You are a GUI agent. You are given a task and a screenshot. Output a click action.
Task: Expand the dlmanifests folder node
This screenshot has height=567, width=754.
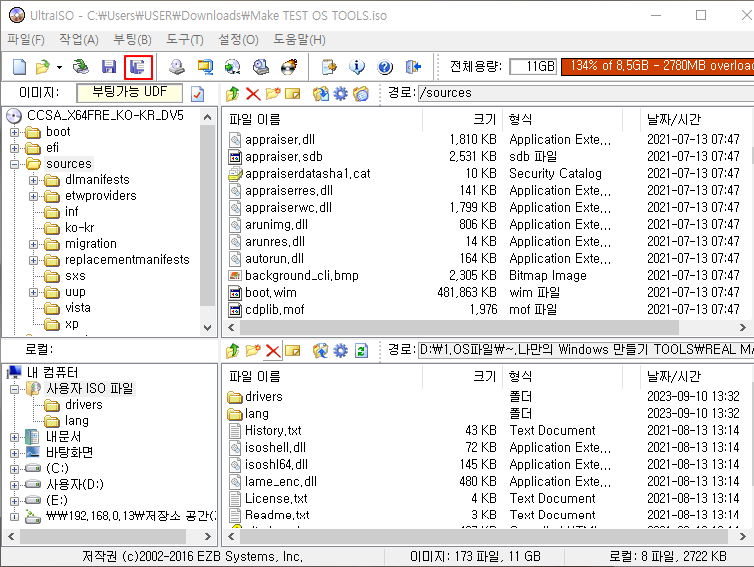pos(33,180)
